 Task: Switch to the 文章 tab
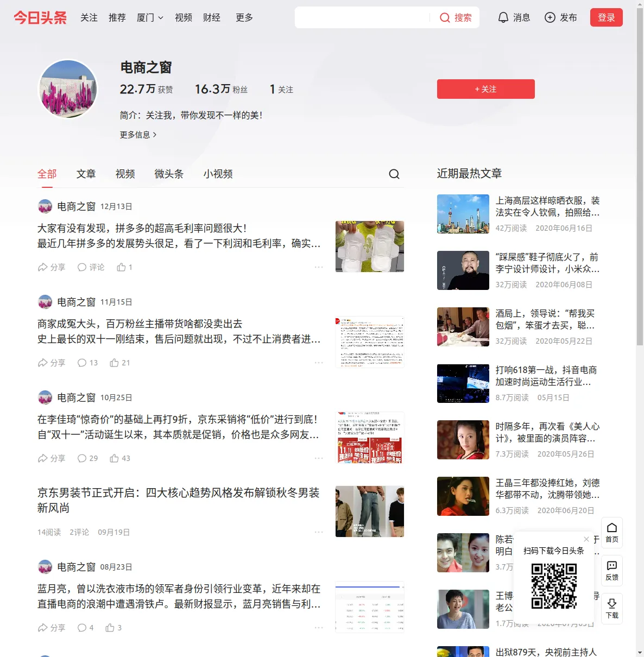click(86, 174)
